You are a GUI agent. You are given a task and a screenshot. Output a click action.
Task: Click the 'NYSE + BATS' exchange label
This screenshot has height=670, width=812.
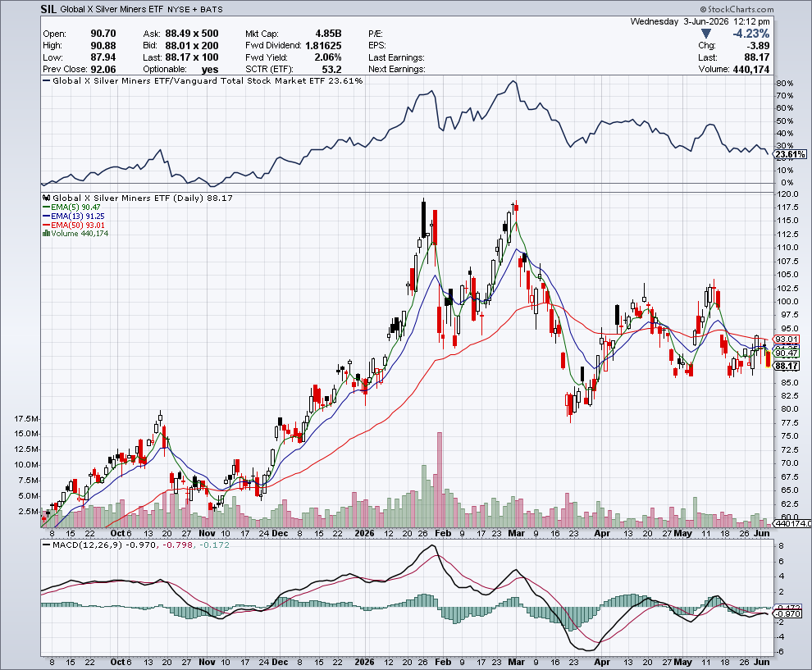195,9
